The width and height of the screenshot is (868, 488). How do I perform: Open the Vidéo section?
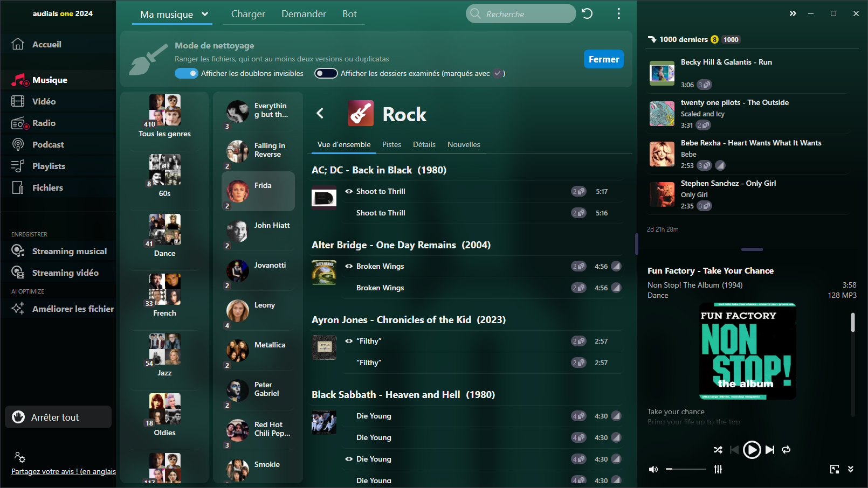pyautogui.click(x=58, y=101)
